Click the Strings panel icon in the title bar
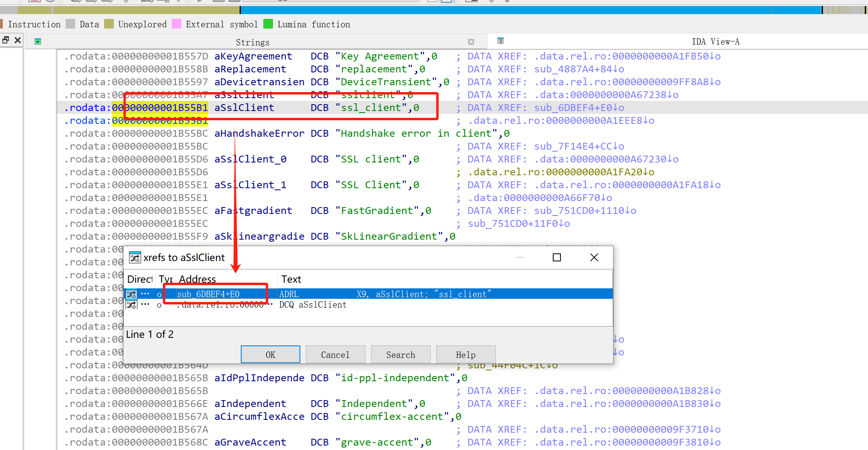 37,41
